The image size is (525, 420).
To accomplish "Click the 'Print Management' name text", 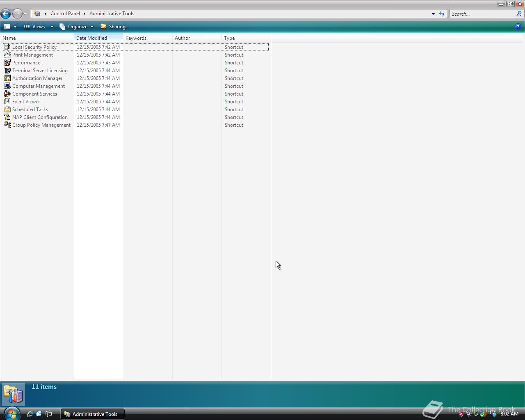I will pos(32,55).
